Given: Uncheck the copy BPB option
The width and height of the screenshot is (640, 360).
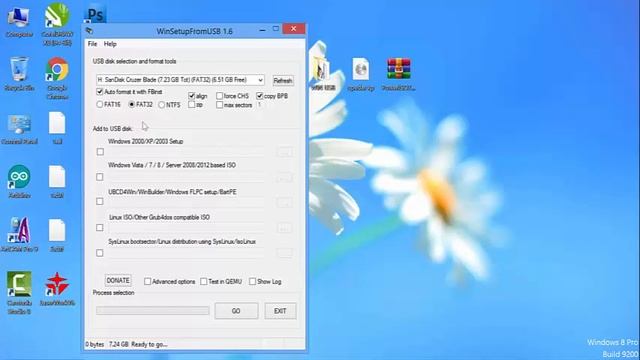Looking at the screenshot, I should 260,96.
